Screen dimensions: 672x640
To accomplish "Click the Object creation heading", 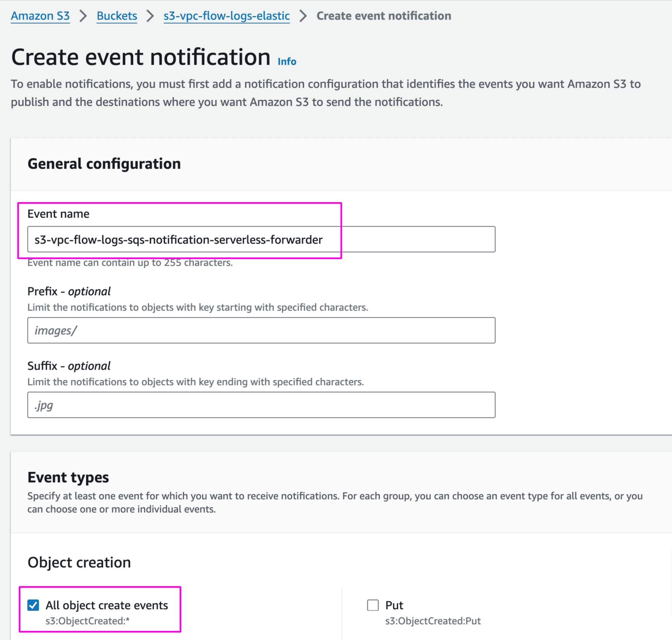I will point(79,562).
